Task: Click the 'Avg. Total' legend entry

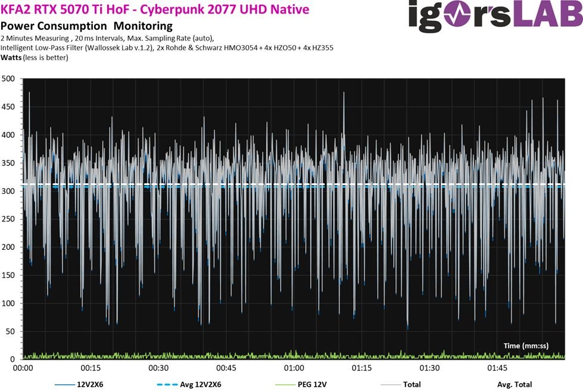Action: 515,385
